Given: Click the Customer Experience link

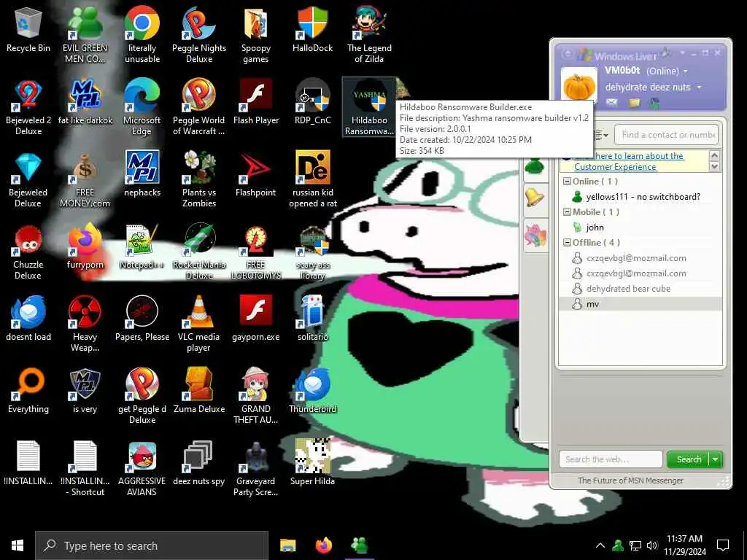Looking at the screenshot, I should point(615,167).
